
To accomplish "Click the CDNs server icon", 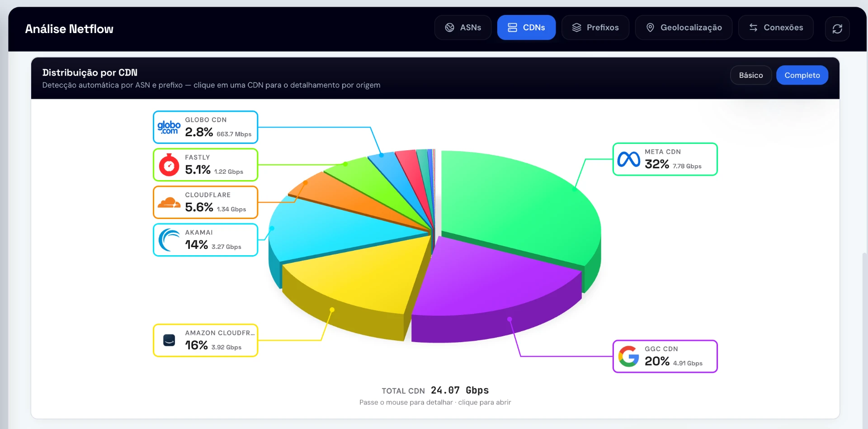I will click(512, 28).
